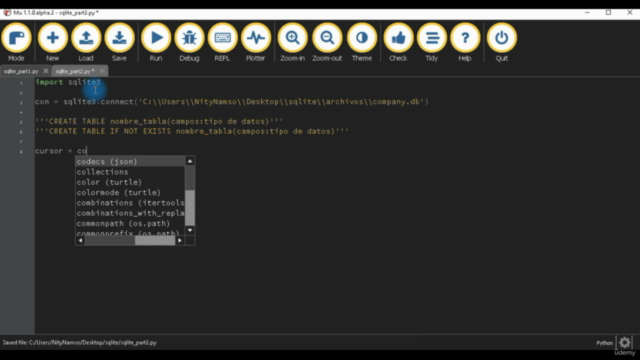This screenshot has height=360, width=640.
Task: Select 'commonpath (os.path)' suggestion
Action: click(x=130, y=223)
